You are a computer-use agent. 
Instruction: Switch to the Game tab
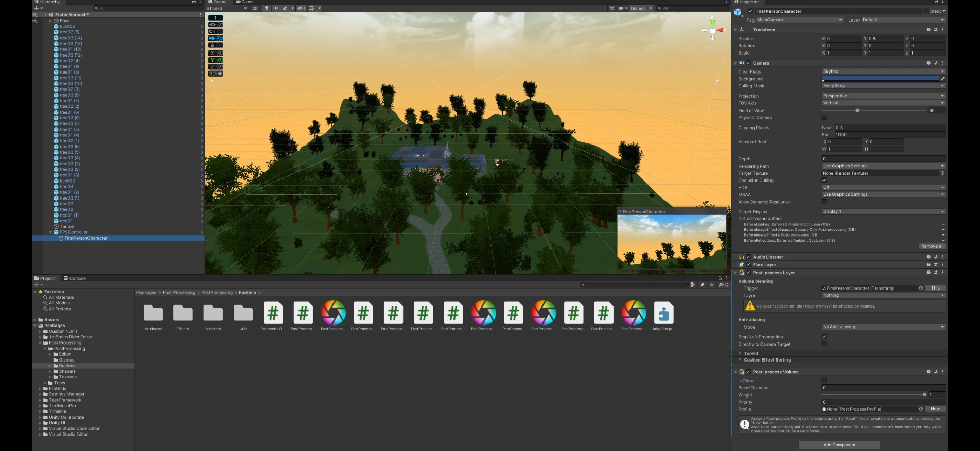[245, 2]
